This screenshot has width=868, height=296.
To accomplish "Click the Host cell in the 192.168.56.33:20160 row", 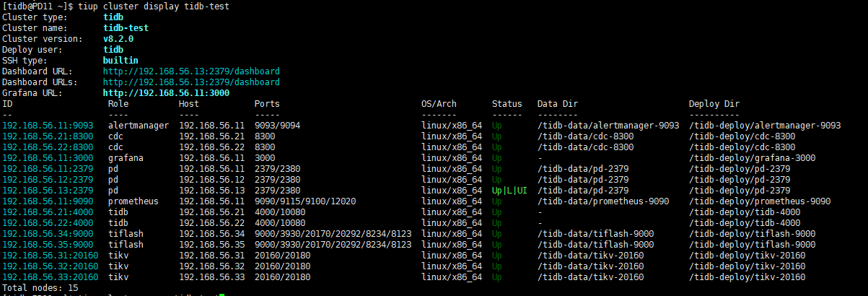I will coord(211,277).
